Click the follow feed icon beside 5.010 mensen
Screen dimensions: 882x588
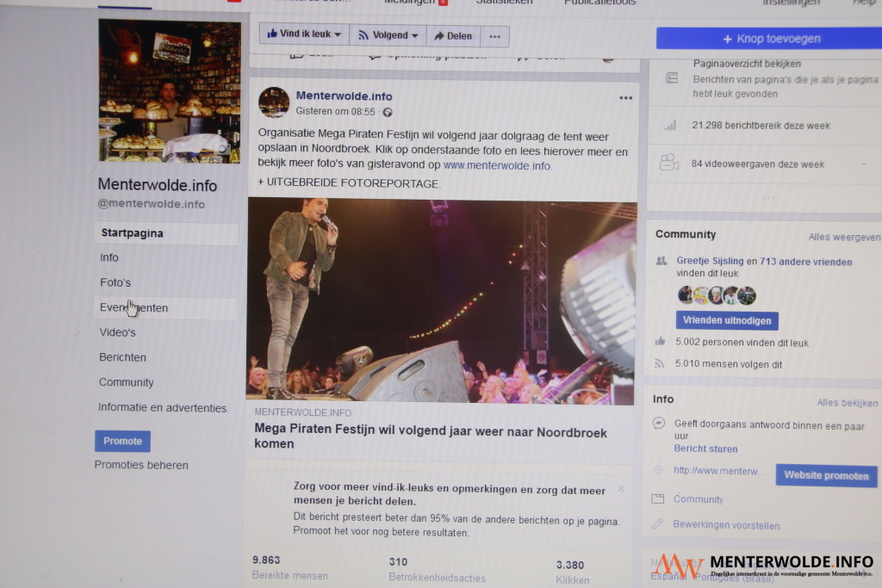(659, 363)
